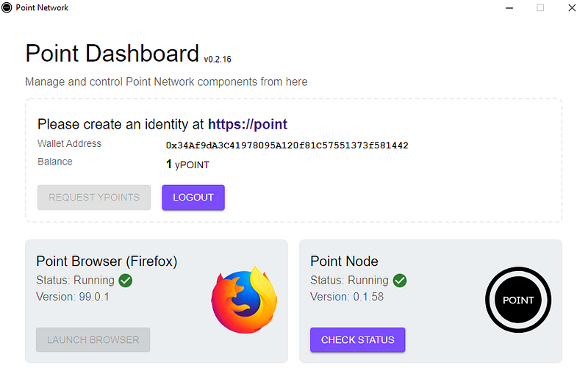Click the yPOINT balance value
Viewport: 588px width, 382px height.
tap(187, 165)
